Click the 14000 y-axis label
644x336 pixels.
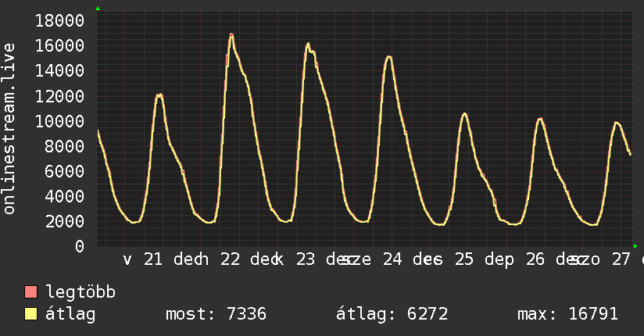tap(59, 70)
